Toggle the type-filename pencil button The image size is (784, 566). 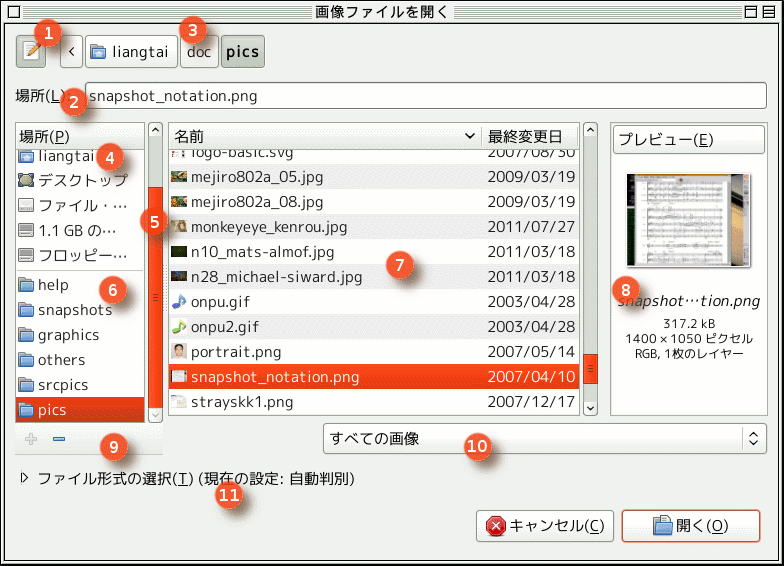click(x=31, y=52)
